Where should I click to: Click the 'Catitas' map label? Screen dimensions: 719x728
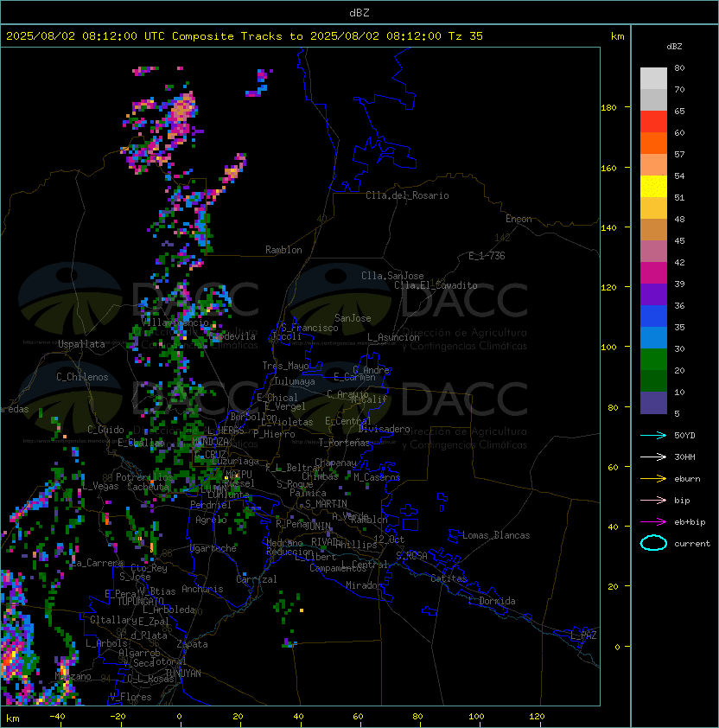tap(449, 578)
